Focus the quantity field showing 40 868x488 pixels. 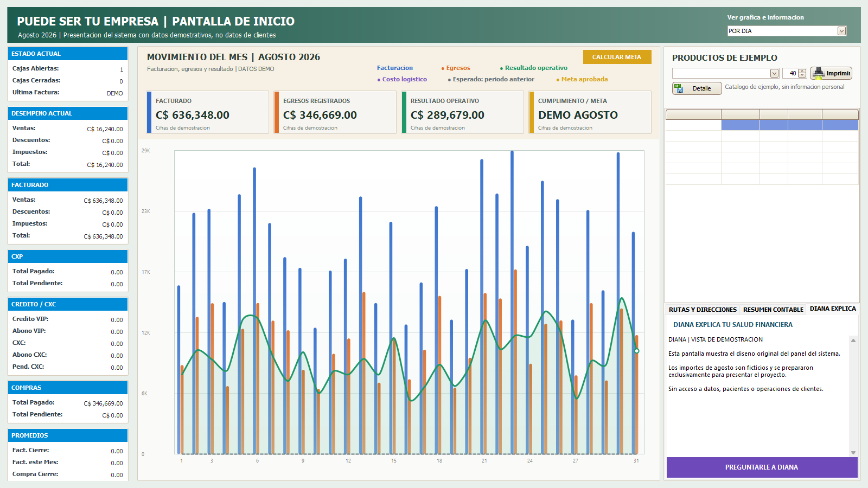click(790, 73)
